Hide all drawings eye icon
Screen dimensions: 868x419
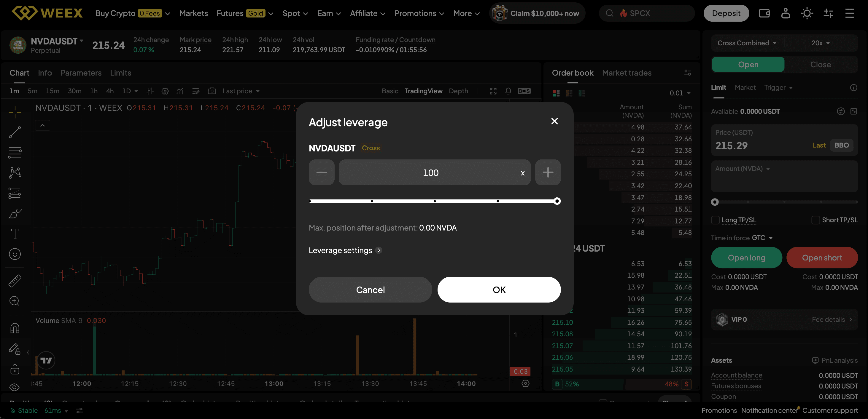pos(14,387)
